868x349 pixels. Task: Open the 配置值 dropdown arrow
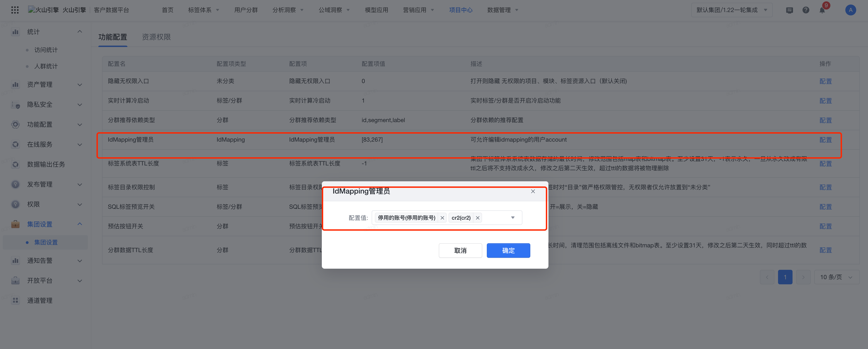[512, 218]
